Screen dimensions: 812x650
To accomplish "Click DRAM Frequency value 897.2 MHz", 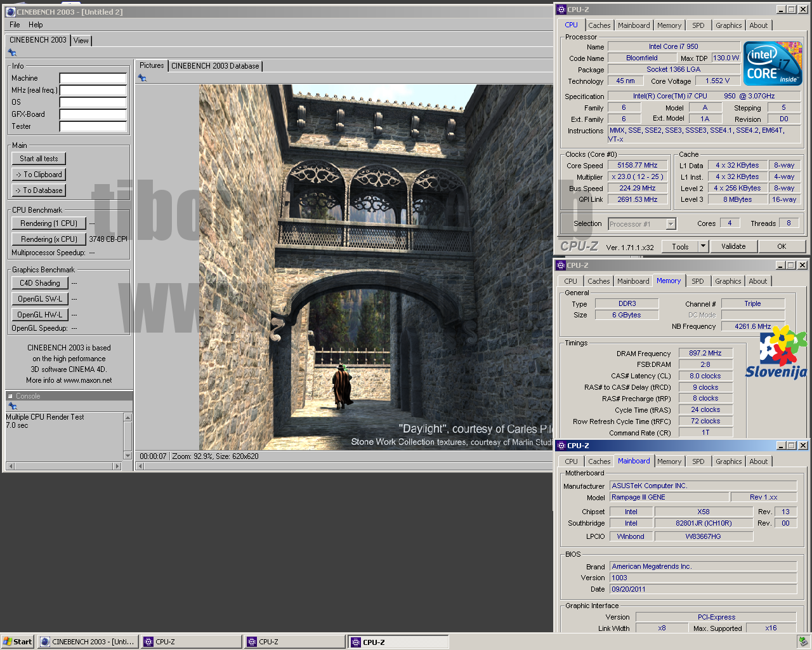I will point(705,354).
